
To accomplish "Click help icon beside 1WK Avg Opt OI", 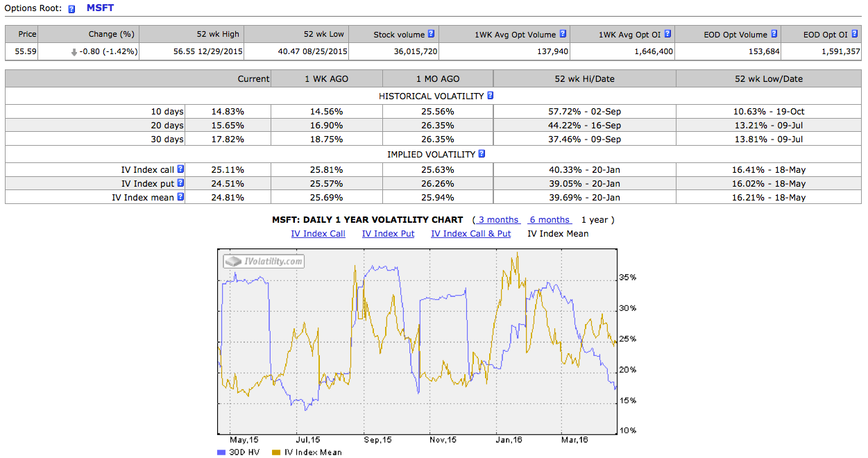I will [x=667, y=33].
